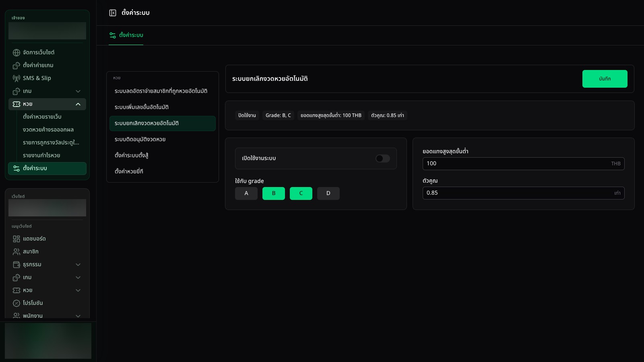Enable grade D option
Screen dimensions: 644x362
[328, 193]
